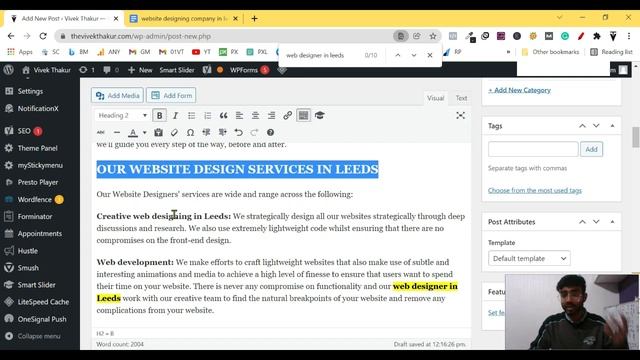Clear formatting with the eraser icon
Image resolution: width=640 pixels, height=360 pixels.
[x=174, y=132]
